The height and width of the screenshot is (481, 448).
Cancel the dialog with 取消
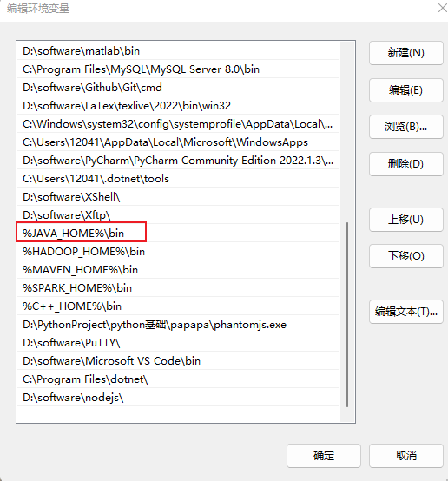[x=406, y=456]
